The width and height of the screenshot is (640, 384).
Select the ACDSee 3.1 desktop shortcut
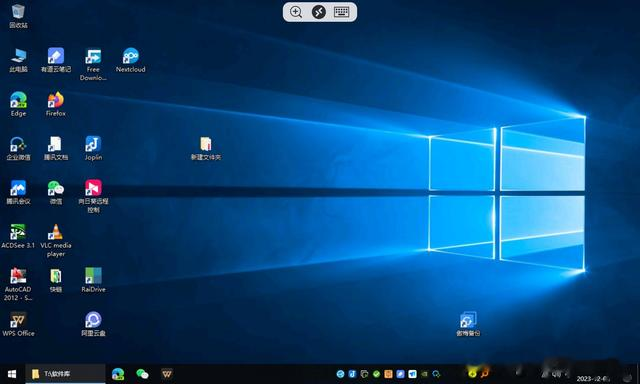click(18, 236)
